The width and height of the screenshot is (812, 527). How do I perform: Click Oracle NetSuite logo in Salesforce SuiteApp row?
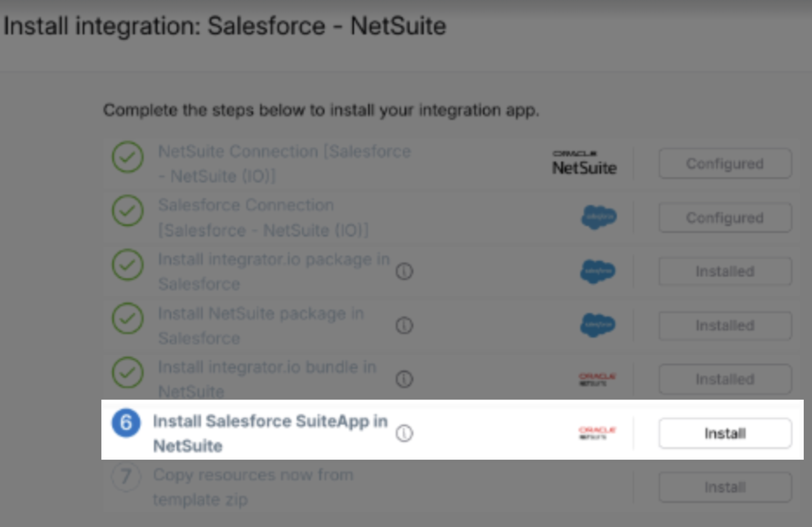pyautogui.click(x=597, y=433)
